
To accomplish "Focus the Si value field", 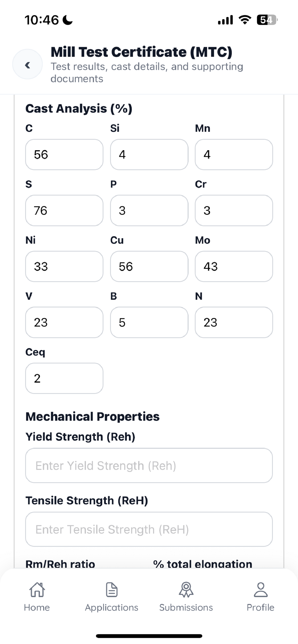I will tap(149, 155).
